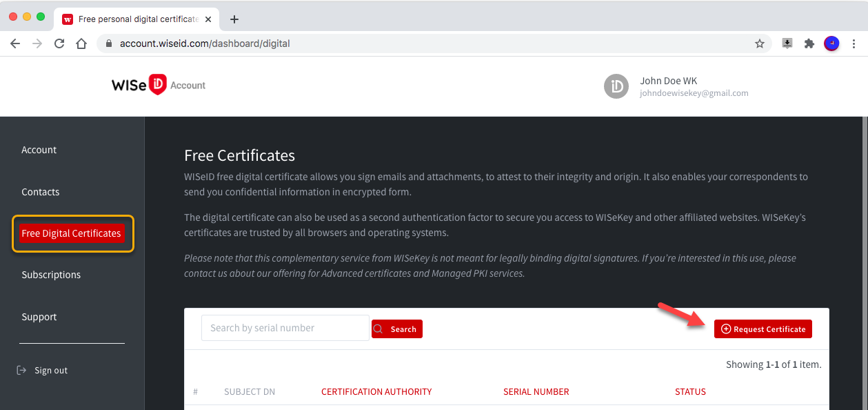Select the Free personal digital certificate tab
The height and width of the screenshot is (410, 868).
tap(137, 19)
